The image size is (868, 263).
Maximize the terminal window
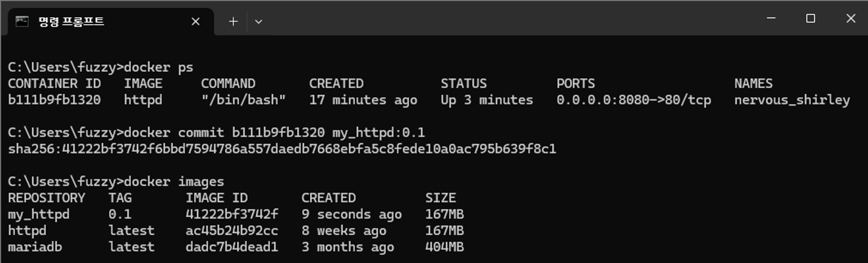(811, 18)
